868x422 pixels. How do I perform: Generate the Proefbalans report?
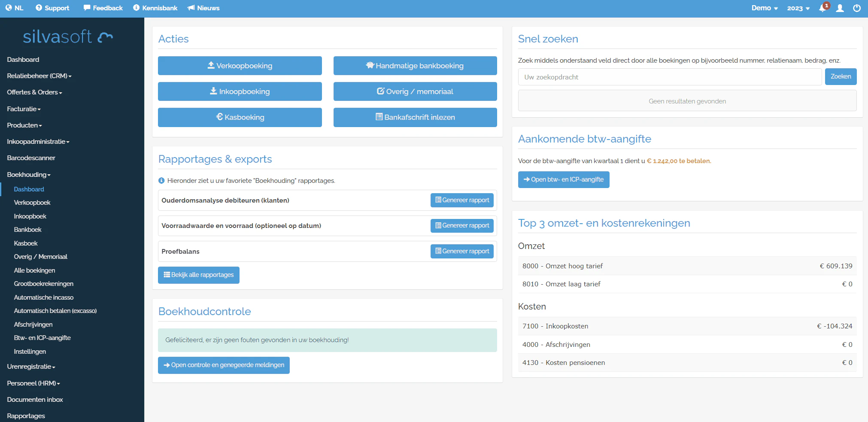[x=462, y=251]
